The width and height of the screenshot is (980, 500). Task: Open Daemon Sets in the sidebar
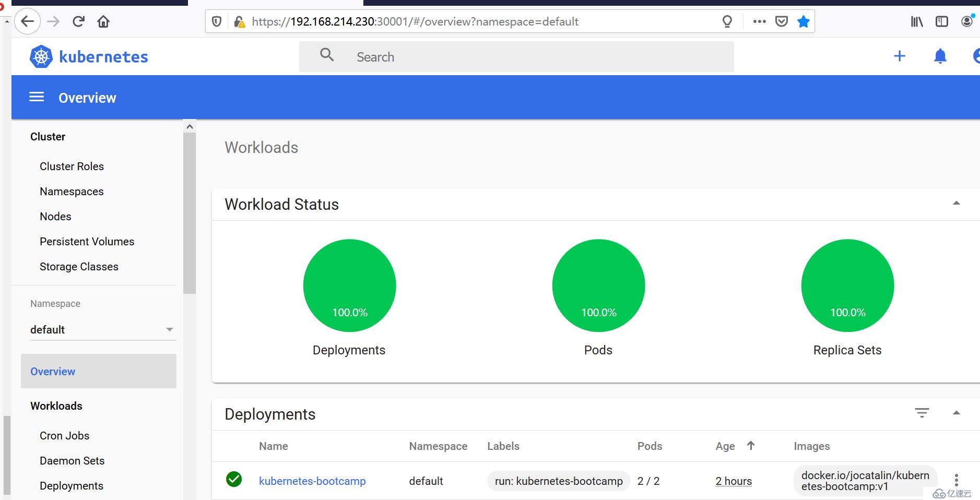(72, 460)
